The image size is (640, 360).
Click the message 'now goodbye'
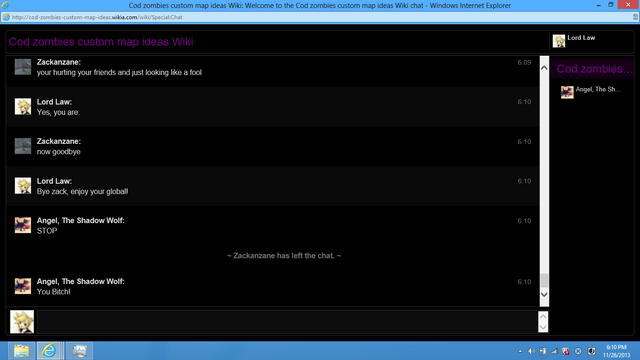(59, 152)
